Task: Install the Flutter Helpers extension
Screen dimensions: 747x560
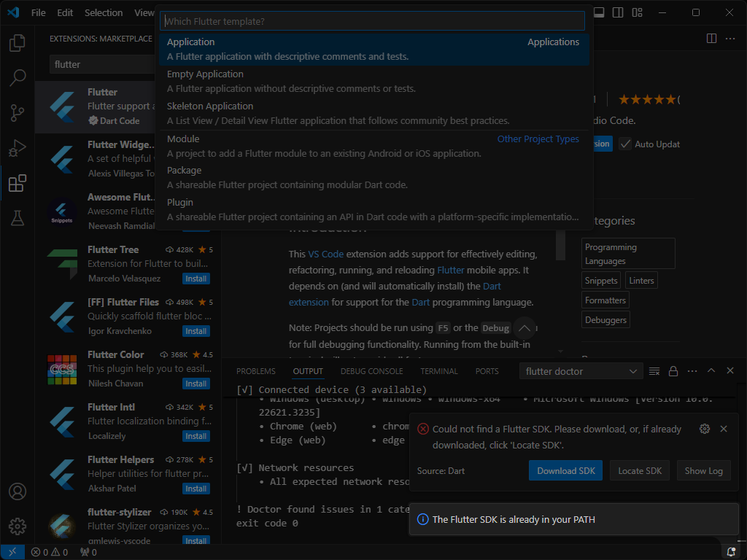Action: pos(196,489)
